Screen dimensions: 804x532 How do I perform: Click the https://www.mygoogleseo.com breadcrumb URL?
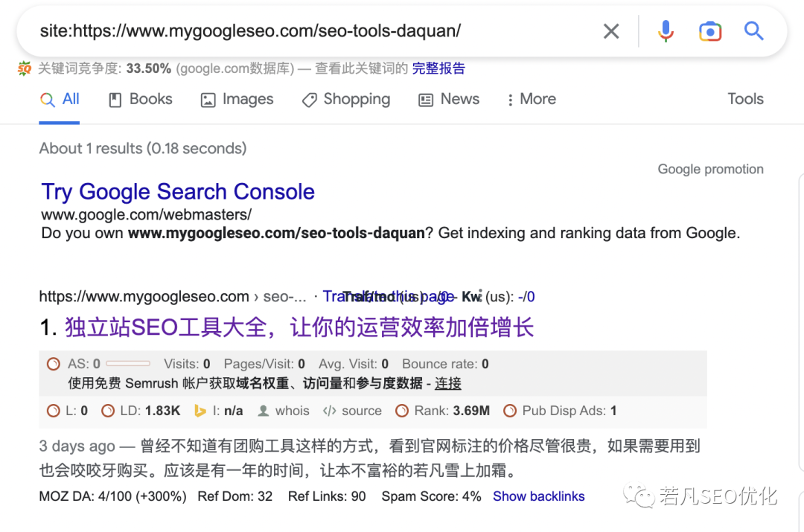pos(144,296)
